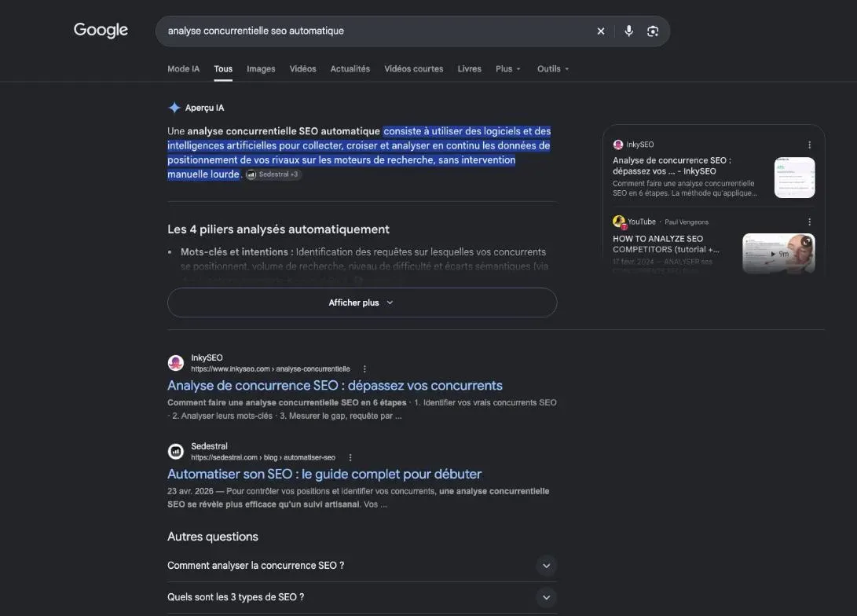Click the Google logo
Viewport: 857px width, 616px height.
(101, 30)
